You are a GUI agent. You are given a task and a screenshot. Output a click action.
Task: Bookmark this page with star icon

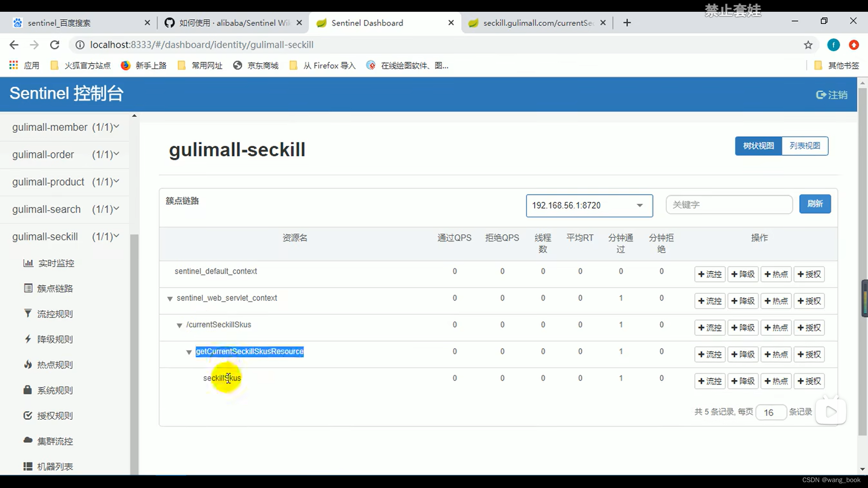coord(808,45)
